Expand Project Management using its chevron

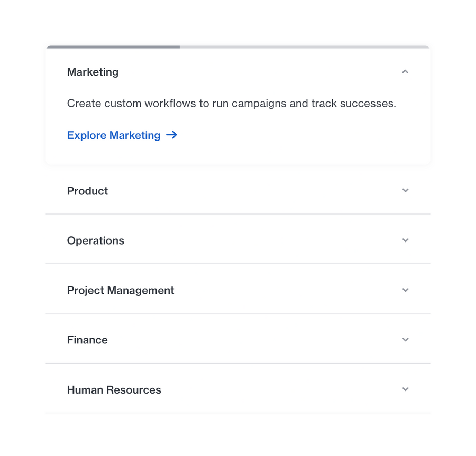[x=405, y=290]
